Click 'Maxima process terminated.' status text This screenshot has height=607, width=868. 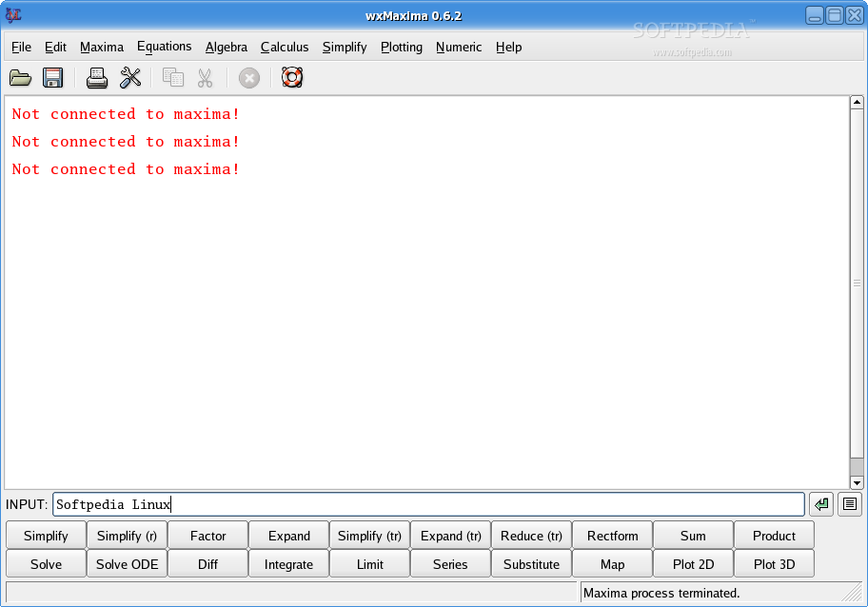pyautogui.click(x=661, y=593)
